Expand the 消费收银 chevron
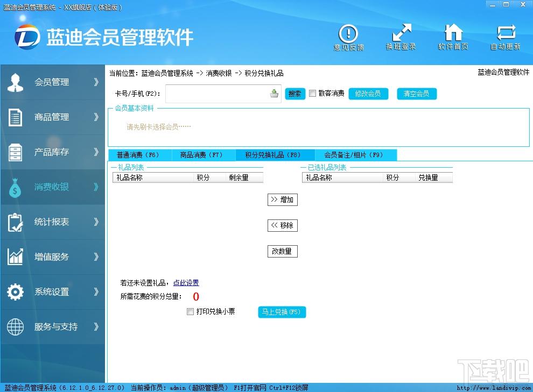 point(96,187)
